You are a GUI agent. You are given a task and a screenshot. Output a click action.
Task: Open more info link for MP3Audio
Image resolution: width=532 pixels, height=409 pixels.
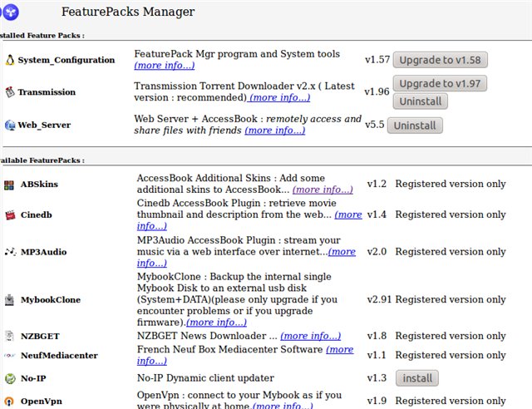point(342,252)
